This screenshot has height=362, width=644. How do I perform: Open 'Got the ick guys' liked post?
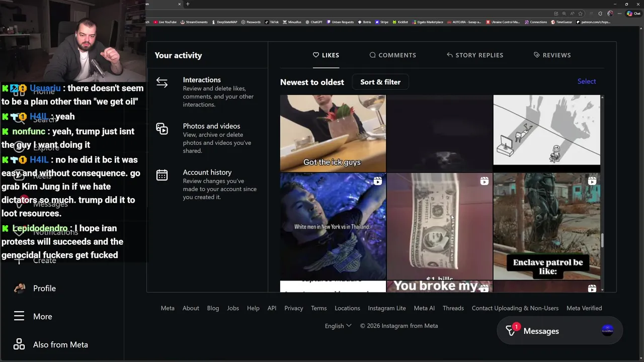(x=333, y=133)
